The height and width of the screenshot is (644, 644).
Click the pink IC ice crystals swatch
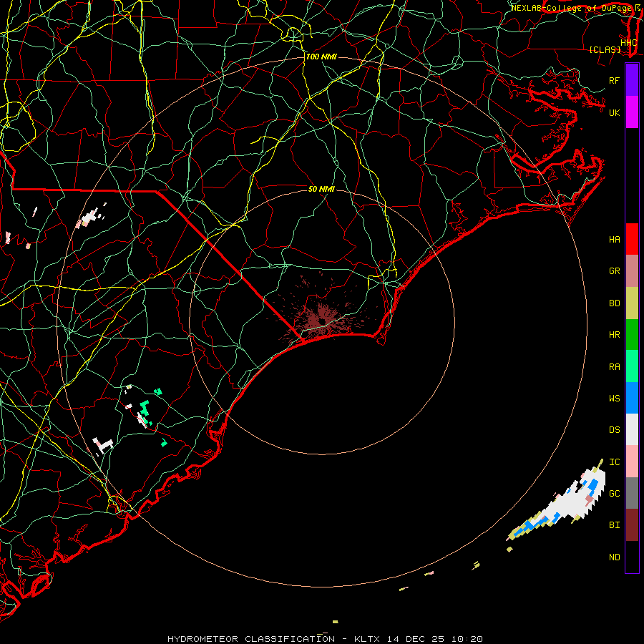pos(632,462)
